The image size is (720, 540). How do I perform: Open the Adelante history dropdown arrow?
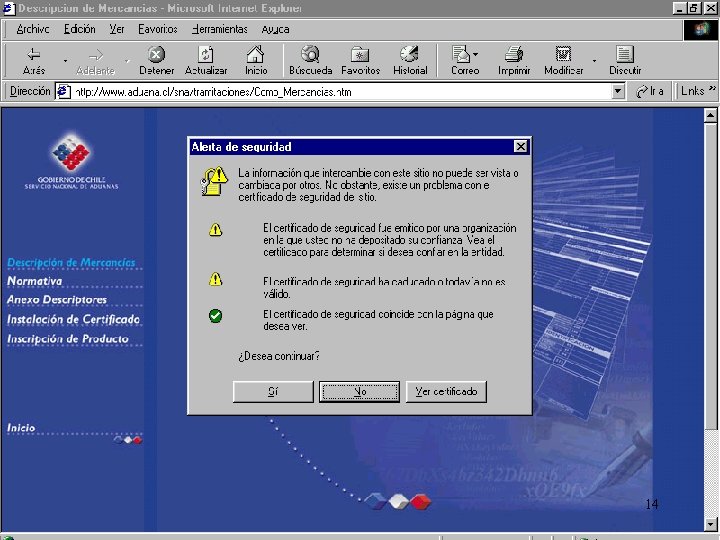(127, 61)
